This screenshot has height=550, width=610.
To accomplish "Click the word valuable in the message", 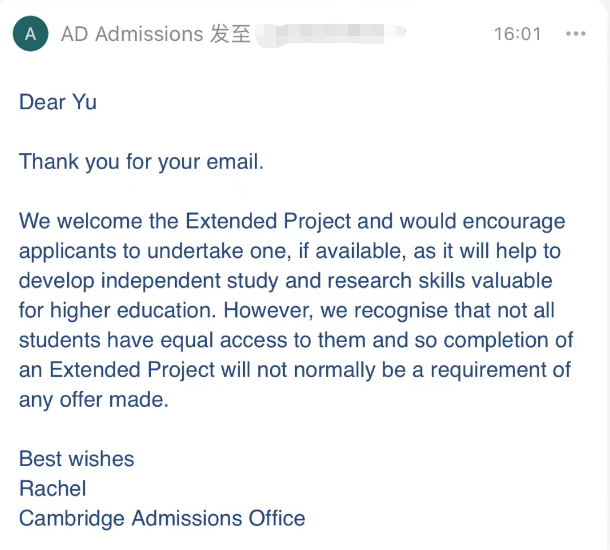I will 512,281.
